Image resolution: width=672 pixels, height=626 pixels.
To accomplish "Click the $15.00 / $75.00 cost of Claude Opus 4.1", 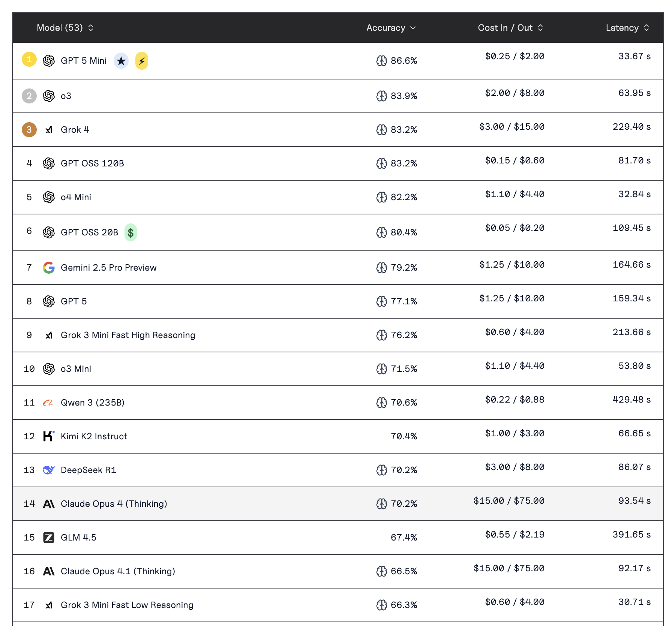I will click(509, 568).
